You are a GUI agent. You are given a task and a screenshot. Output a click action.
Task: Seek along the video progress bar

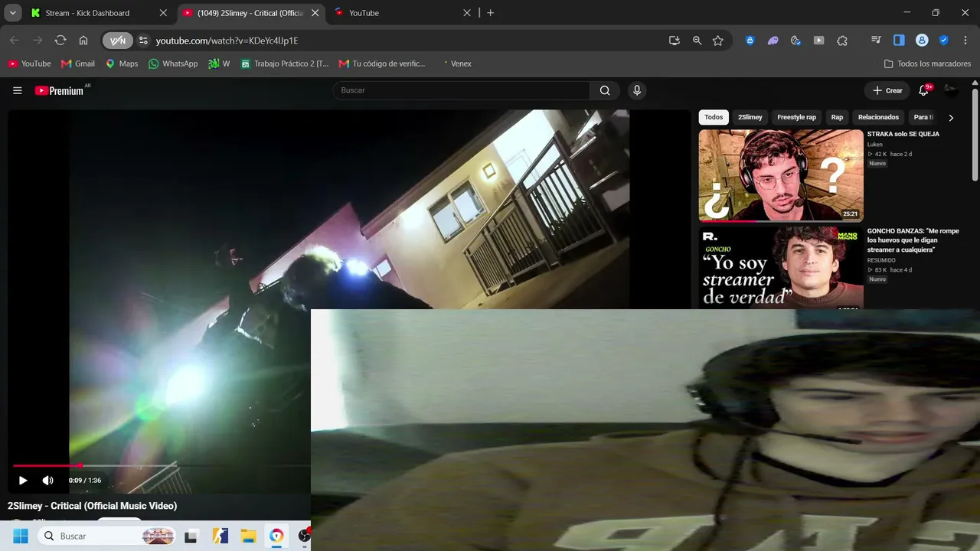162,465
